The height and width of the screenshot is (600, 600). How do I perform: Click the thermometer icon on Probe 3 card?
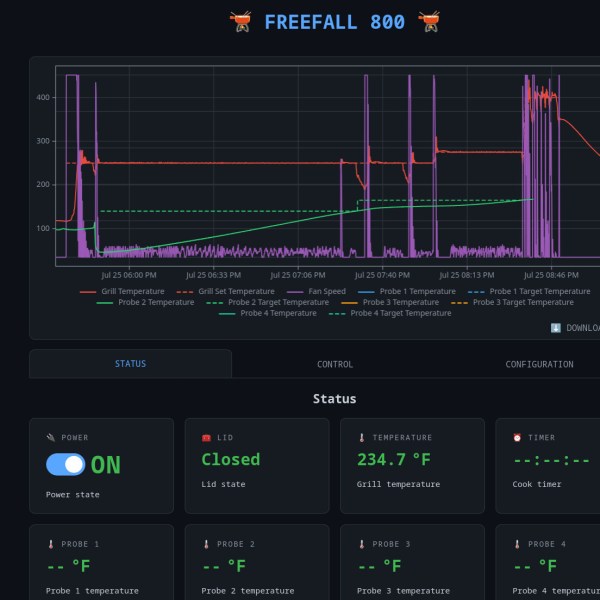(x=362, y=544)
